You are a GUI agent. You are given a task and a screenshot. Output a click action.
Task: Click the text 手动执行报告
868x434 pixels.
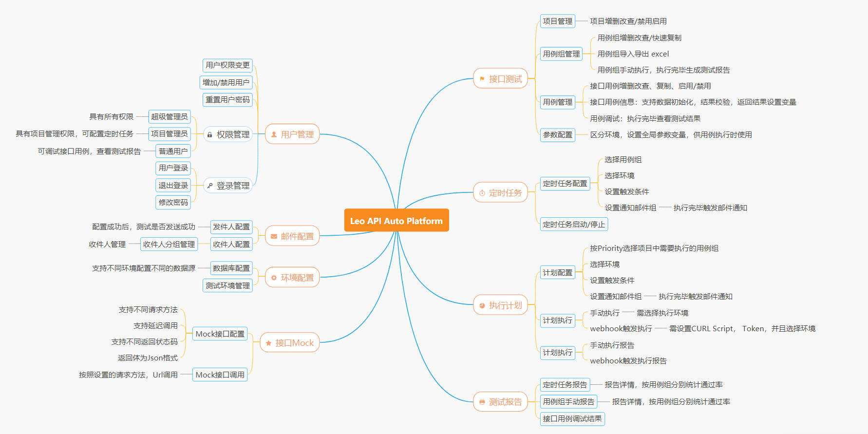pos(612,345)
